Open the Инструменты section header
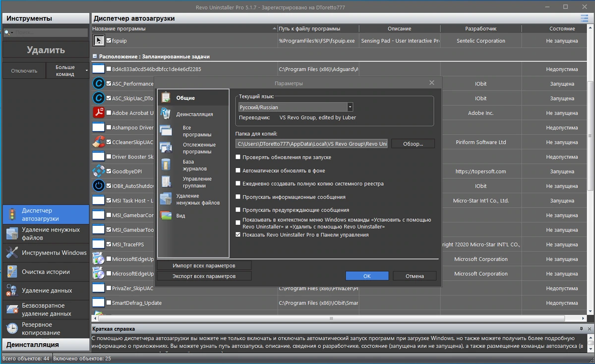Image resolution: width=595 pixels, height=364 pixels. [x=46, y=18]
